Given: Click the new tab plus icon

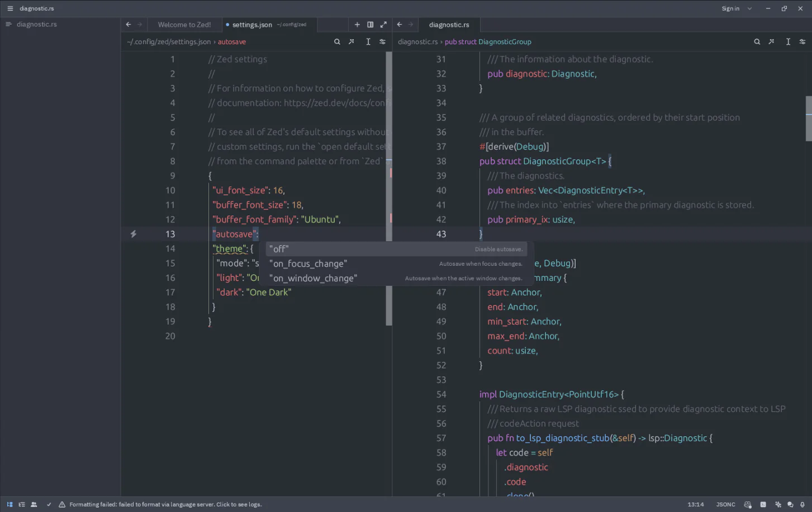Looking at the screenshot, I should point(357,25).
